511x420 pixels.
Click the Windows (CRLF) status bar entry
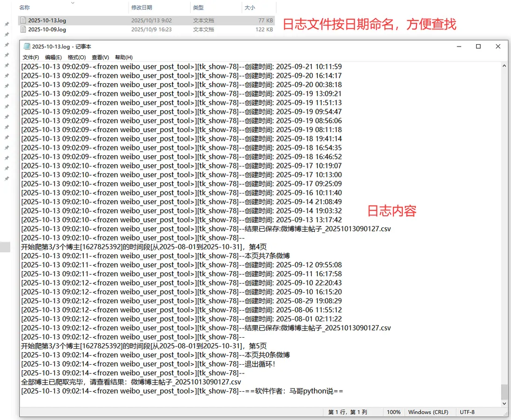coord(428,412)
